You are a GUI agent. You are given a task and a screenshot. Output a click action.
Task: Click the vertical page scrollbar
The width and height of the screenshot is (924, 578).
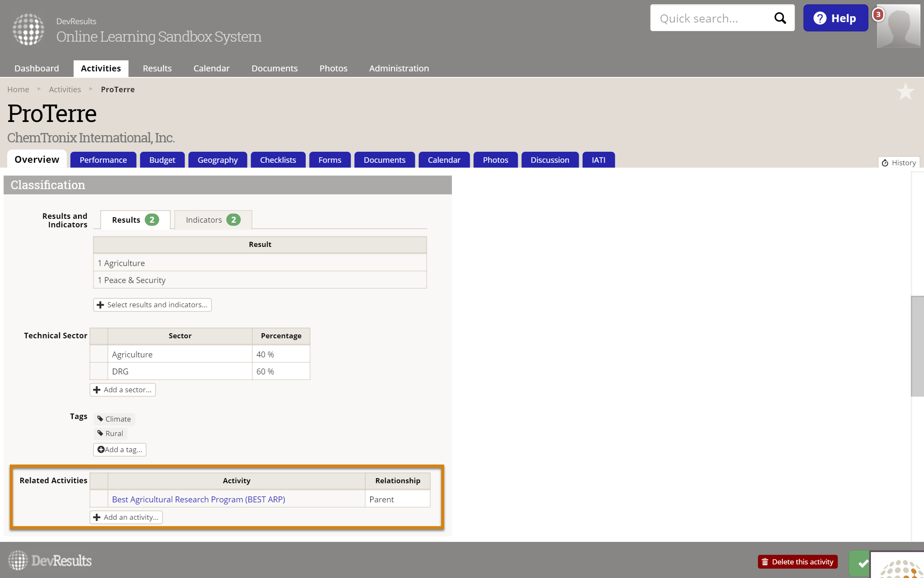917,346
